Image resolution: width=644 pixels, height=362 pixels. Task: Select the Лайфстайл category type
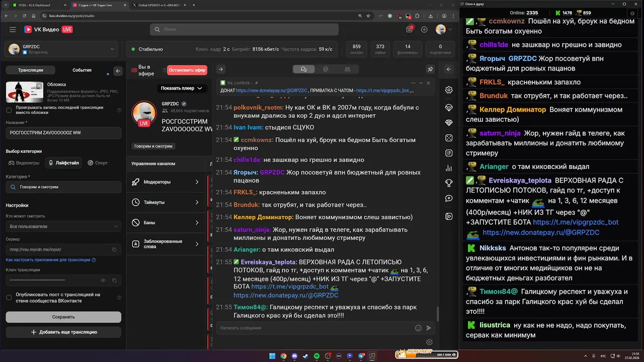(63, 163)
